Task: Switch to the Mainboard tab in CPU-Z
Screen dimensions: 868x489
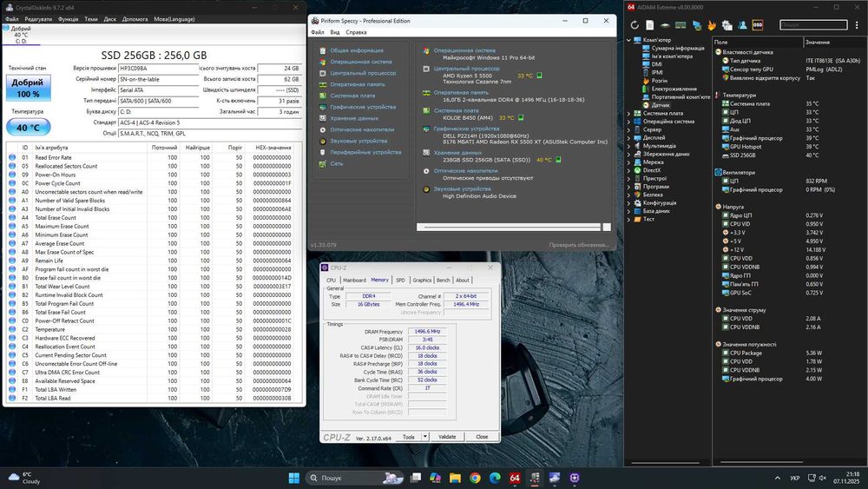Action: pyautogui.click(x=354, y=281)
